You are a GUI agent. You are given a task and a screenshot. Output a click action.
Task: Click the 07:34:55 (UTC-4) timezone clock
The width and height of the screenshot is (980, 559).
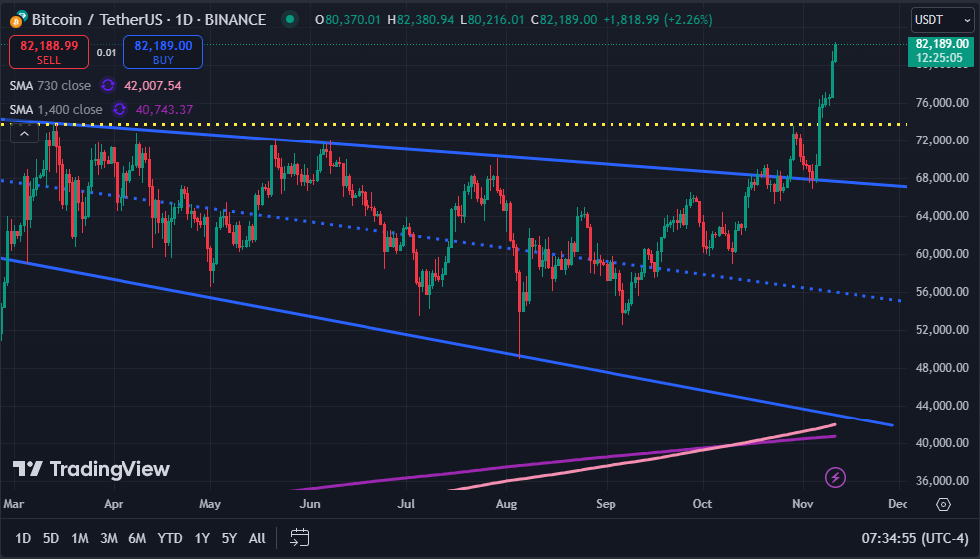[x=915, y=538]
